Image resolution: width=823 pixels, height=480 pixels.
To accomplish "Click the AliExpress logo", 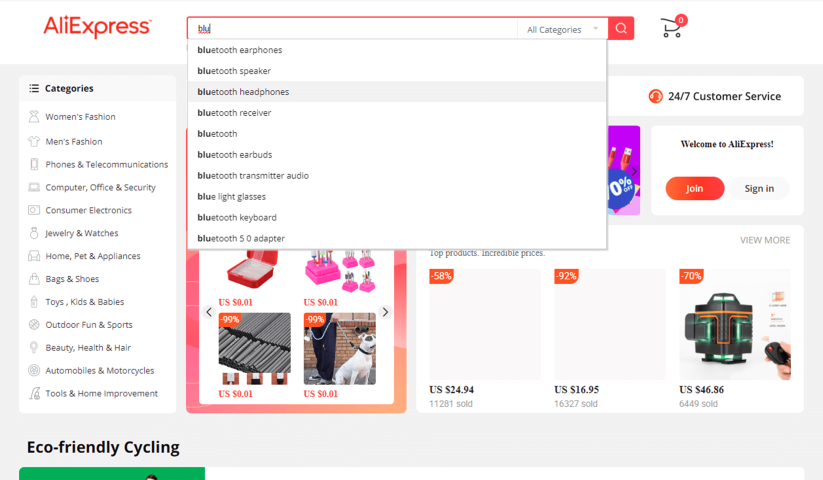I will pyautogui.click(x=98, y=27).
